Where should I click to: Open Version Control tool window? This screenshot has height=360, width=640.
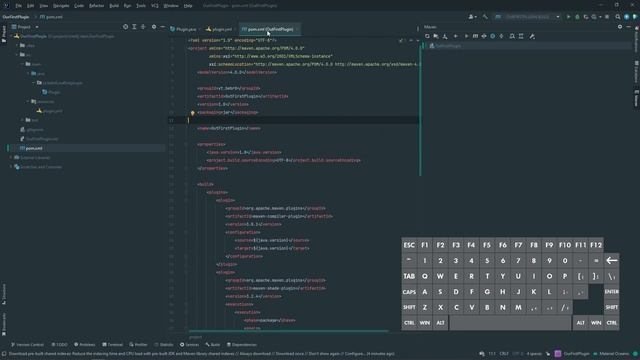point(27,345)
